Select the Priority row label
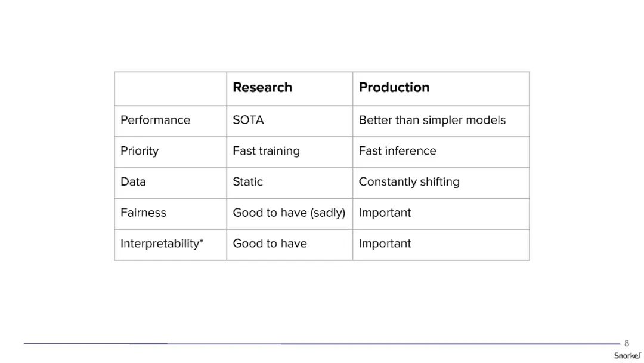This screenshot has width=644, height=363. [x=140, y=151]
